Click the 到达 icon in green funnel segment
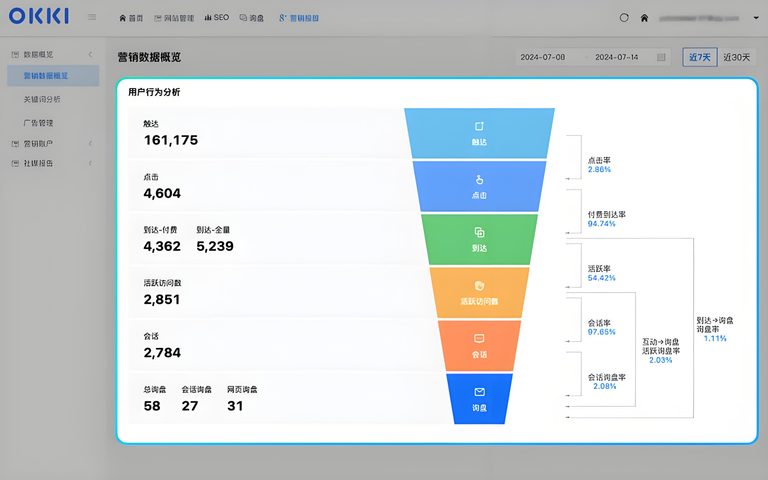 (480, 232)
